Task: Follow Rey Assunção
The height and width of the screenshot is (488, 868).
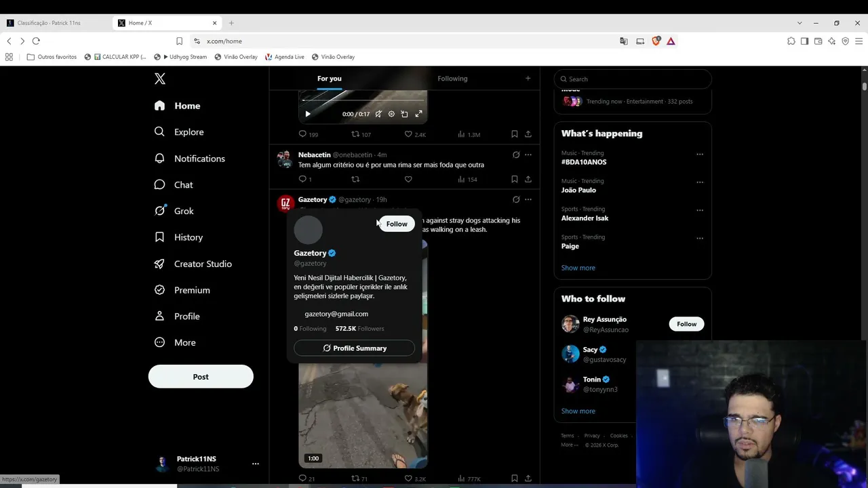Action: 687,324
